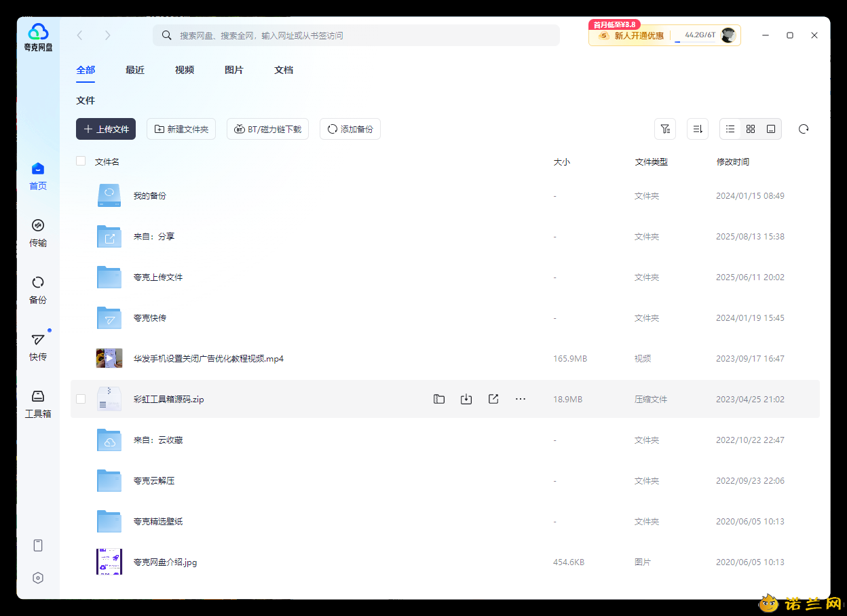
Task: Move 彩虹工具箱源码.zip to a folder
Action: pos(439,399)
